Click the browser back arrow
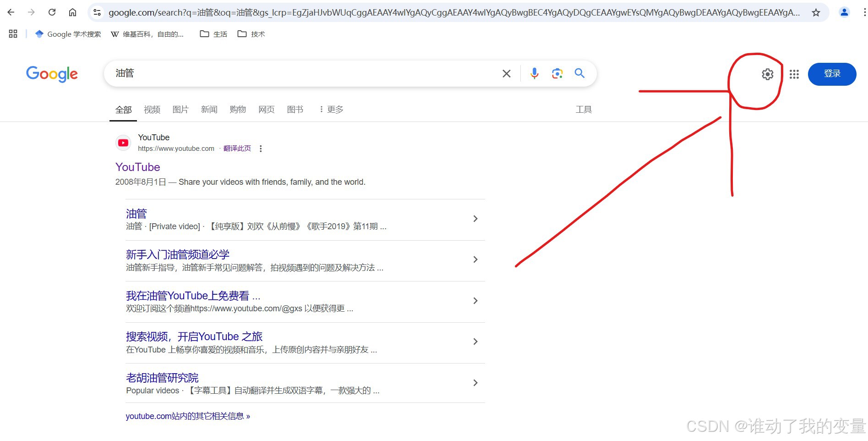 11,12
